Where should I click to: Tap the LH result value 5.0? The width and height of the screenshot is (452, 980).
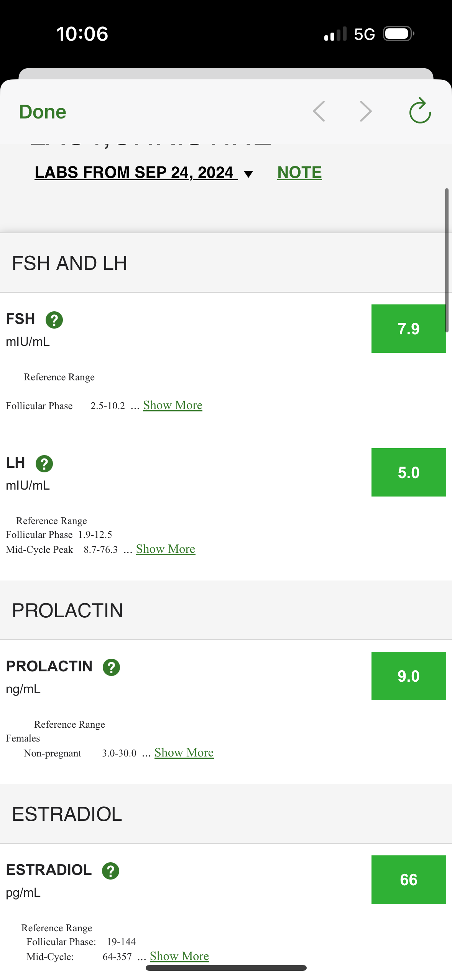(408, 472)
